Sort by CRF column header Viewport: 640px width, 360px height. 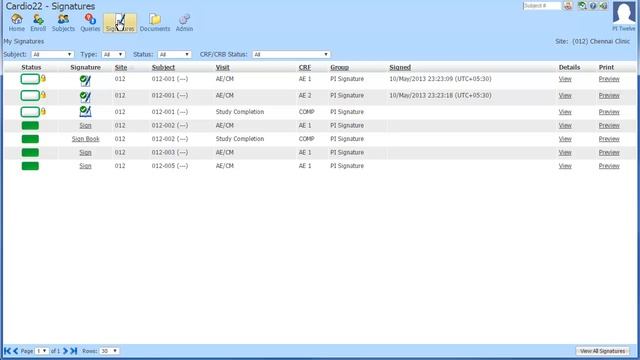click(x=304, y=67)
